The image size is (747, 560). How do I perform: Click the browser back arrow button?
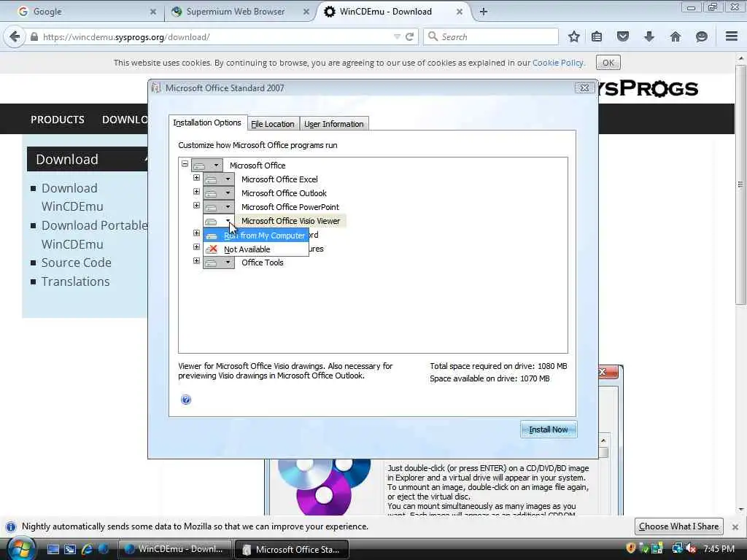(x=15, y=36)
